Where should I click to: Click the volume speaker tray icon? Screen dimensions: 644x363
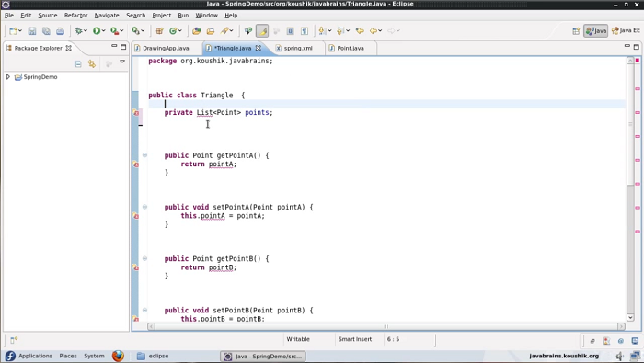tap(620, 356)
